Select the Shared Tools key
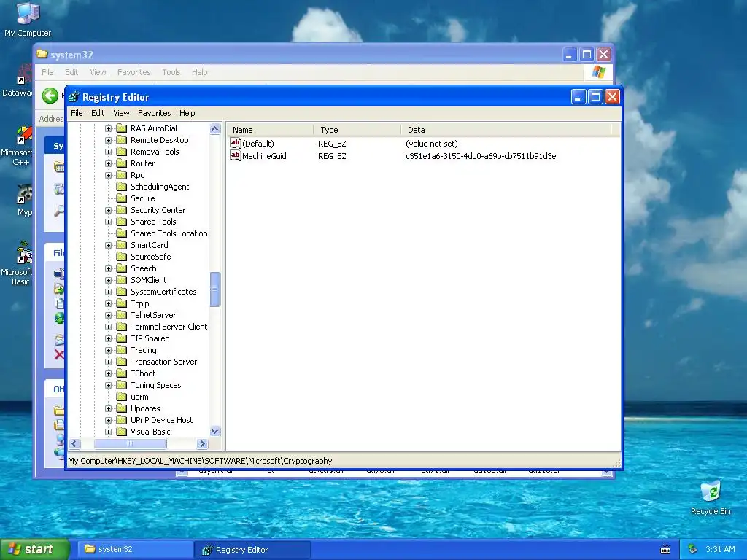Image resolution: width=747 pixels, height=560 pixels. (153, 222)
